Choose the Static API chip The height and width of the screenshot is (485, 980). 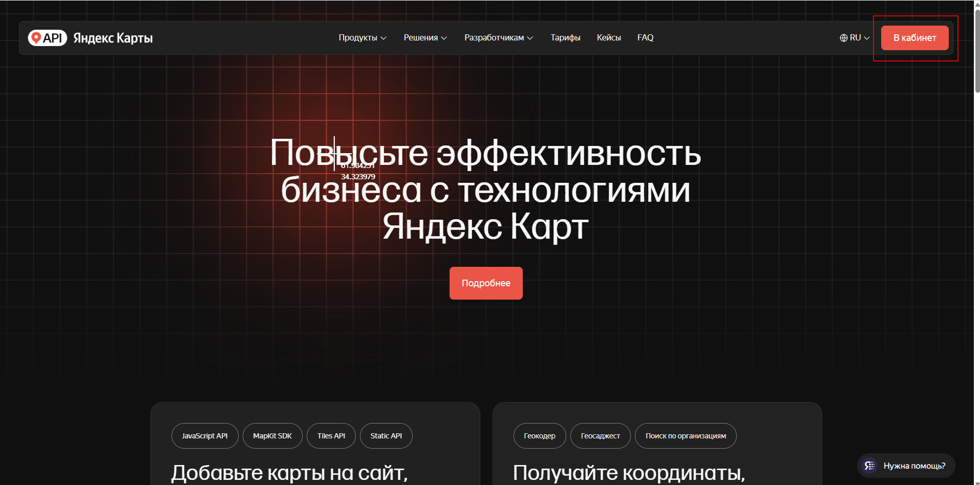[x=386, y=436]
